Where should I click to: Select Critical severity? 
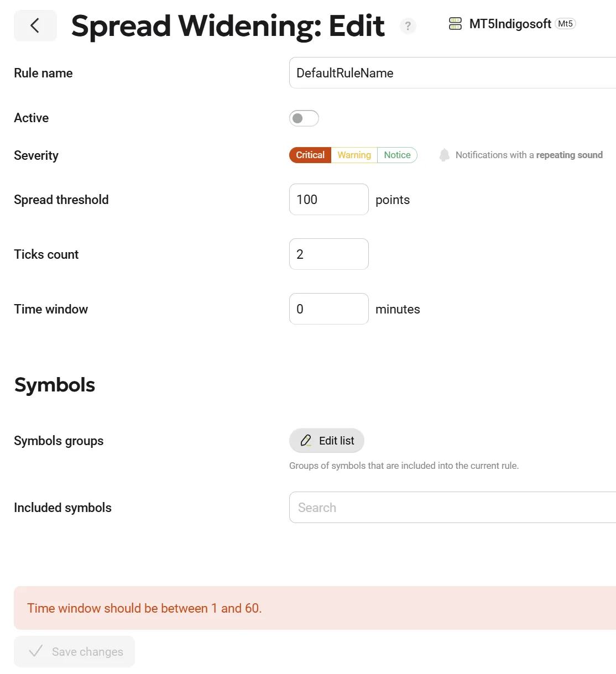(310, 155)
